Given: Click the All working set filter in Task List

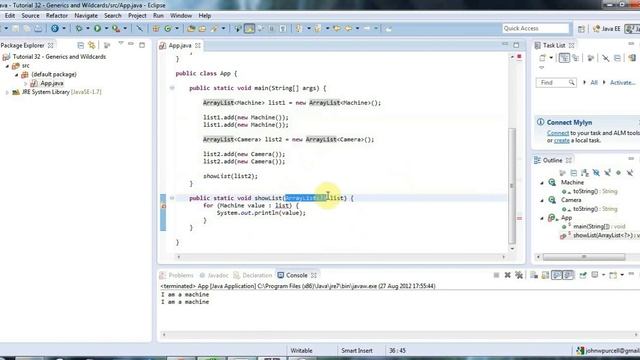Looking at the screenshot, I should pyautogui.click(x=593, y=82).
